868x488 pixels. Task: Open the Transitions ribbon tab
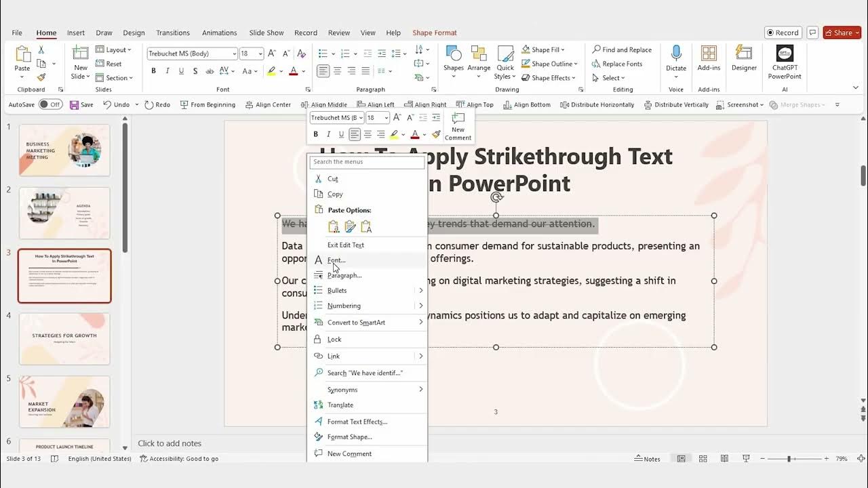(173, 33)
